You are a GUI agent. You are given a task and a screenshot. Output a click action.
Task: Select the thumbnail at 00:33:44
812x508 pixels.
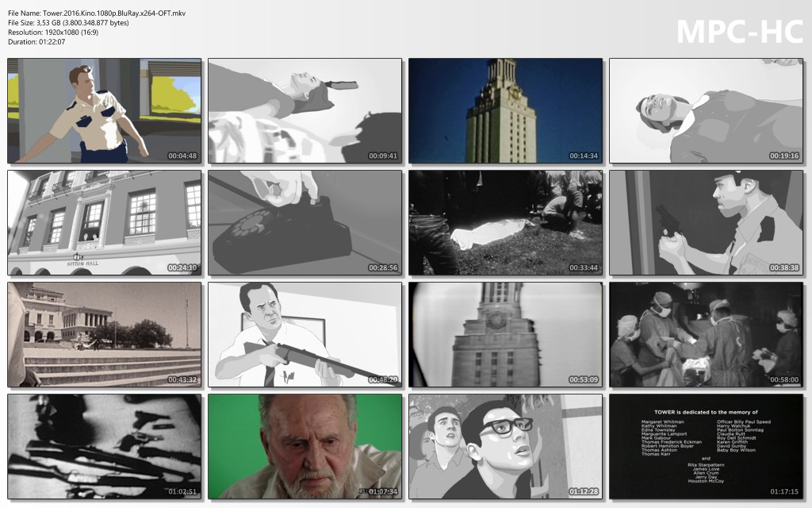pos(505,222)
